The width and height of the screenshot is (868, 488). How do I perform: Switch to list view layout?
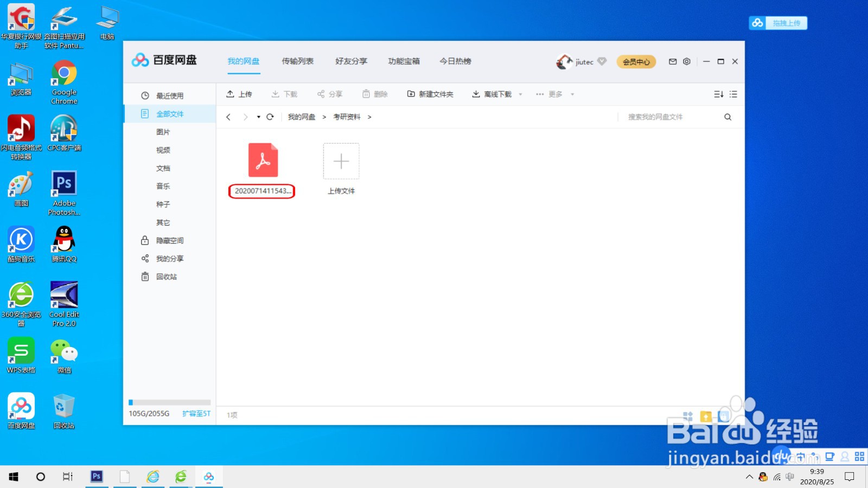click(x=733, y=94)
